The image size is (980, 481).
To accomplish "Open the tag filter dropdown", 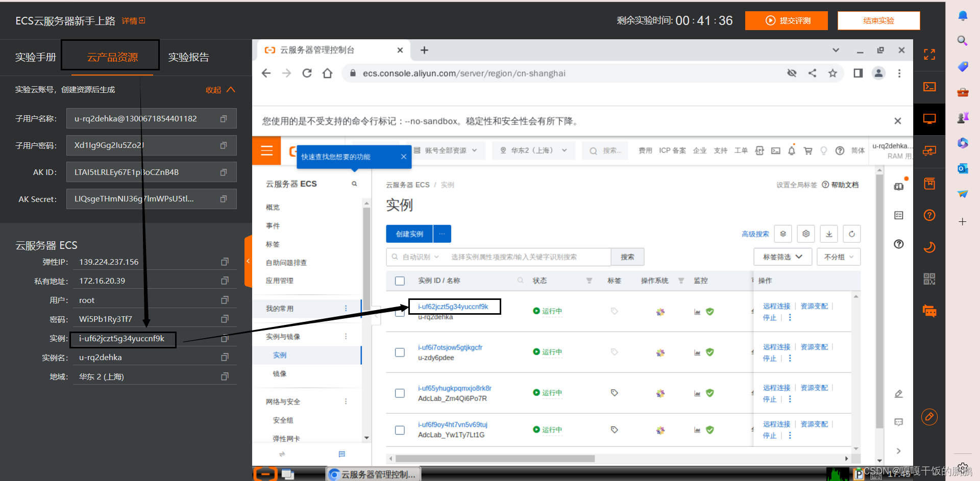I will pyautogui.click(x=783, y=257).
